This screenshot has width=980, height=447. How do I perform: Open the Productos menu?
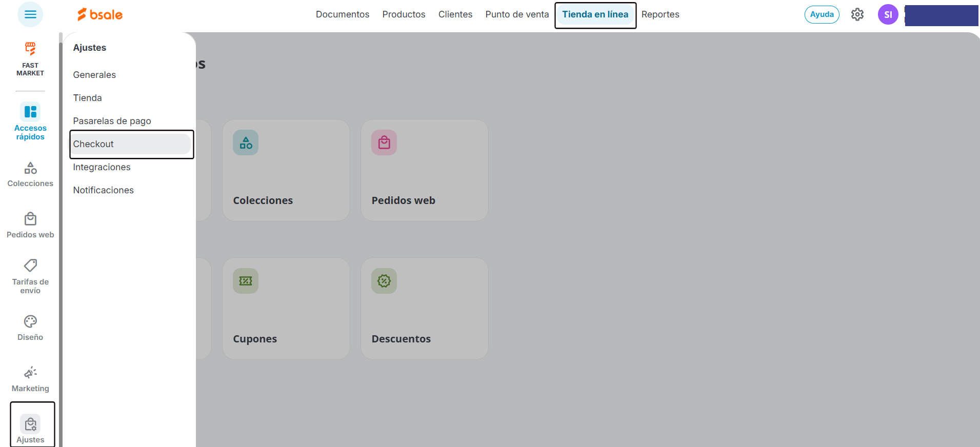[x=404, y=14]
